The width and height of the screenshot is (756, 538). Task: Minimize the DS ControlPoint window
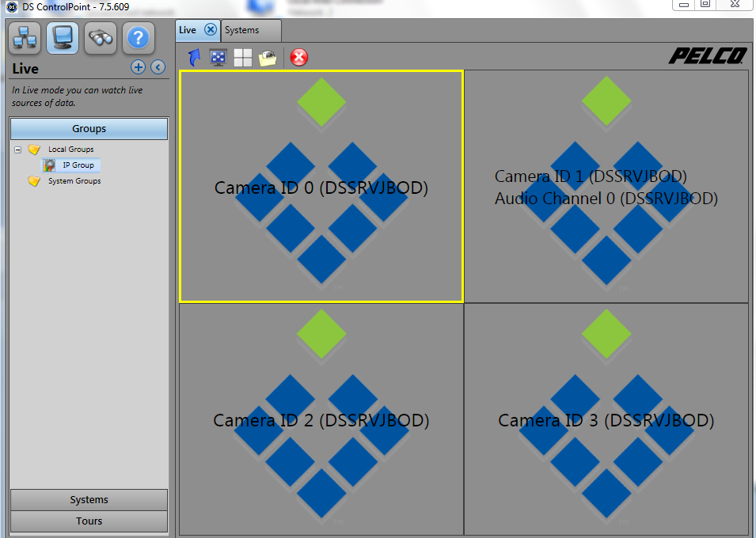coord(684,4)
